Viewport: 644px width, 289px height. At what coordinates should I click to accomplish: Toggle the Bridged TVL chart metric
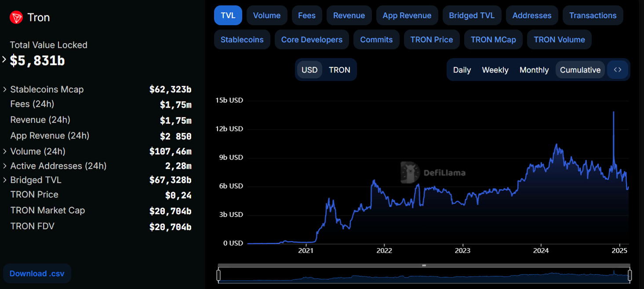[472, 15]
